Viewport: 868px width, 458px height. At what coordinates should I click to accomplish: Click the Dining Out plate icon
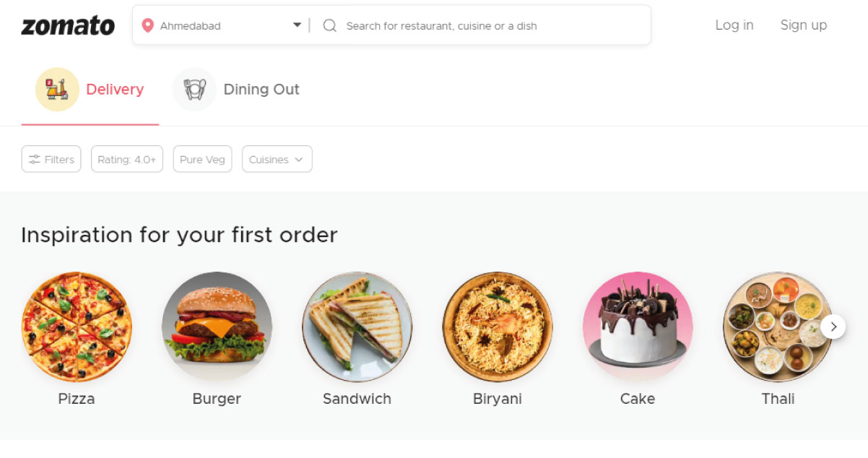coord(194,90)
